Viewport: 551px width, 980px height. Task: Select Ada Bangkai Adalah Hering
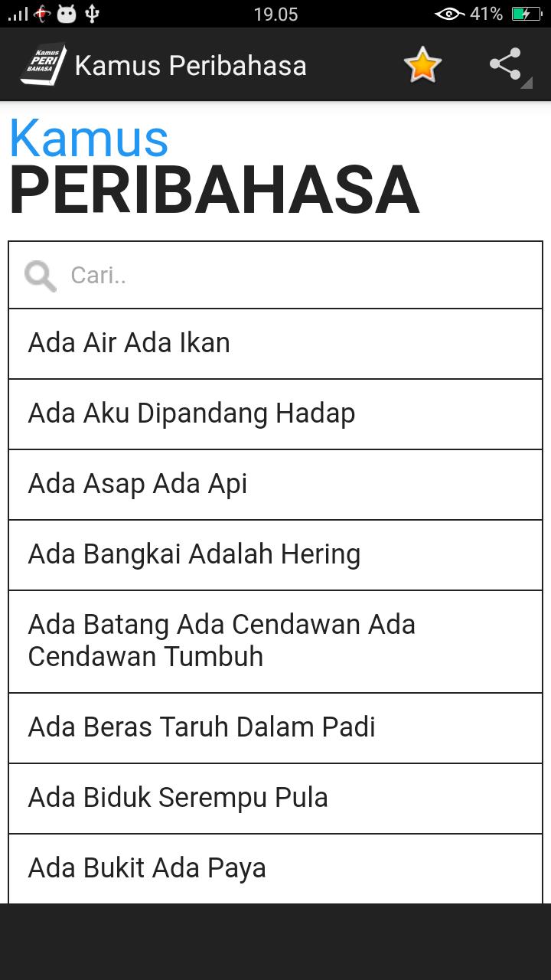click(x=275, y=555)
